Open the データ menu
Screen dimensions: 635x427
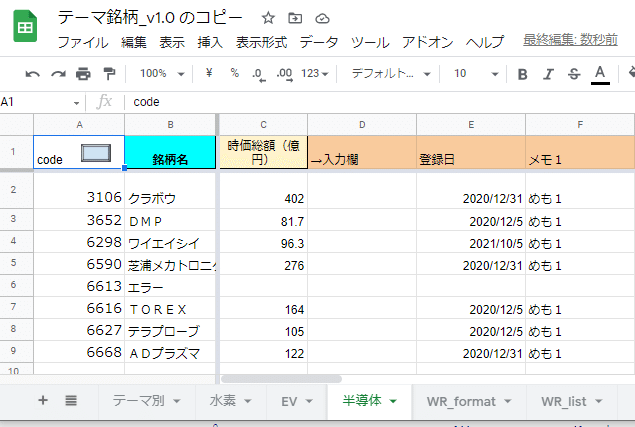[319, 42]
